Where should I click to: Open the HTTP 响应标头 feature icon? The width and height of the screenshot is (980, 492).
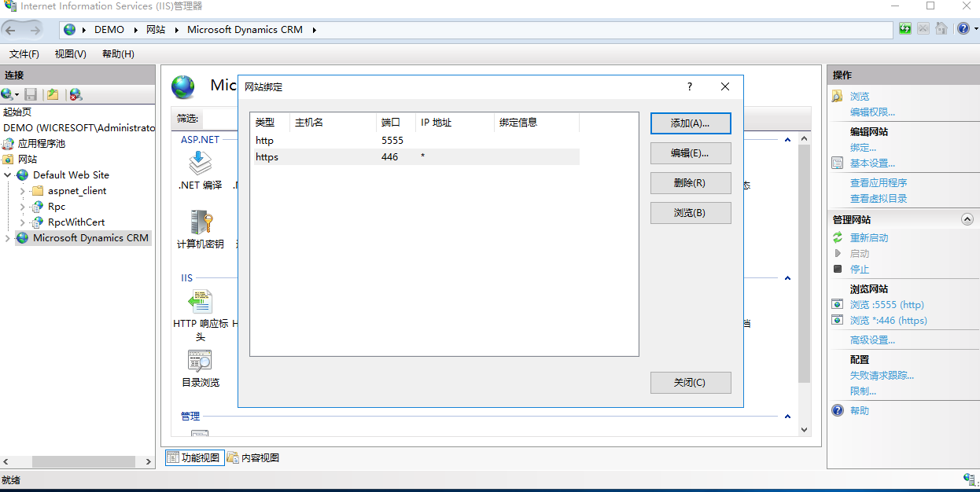tap(200, 302)
